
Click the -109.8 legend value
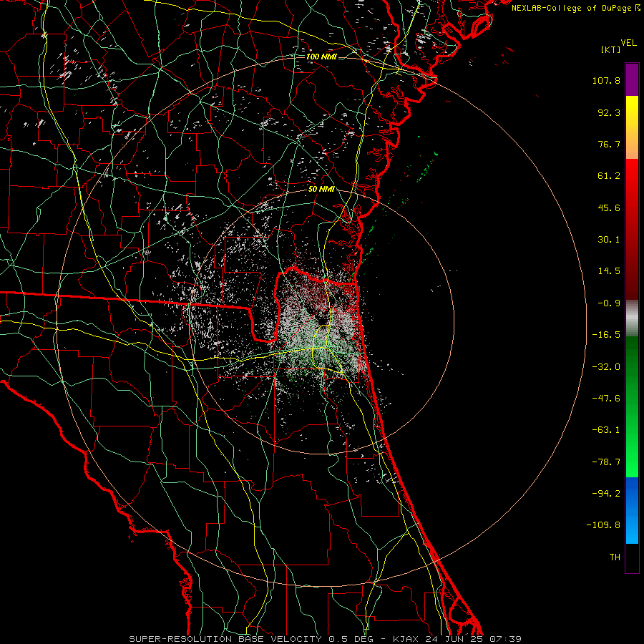coord(603,525)
